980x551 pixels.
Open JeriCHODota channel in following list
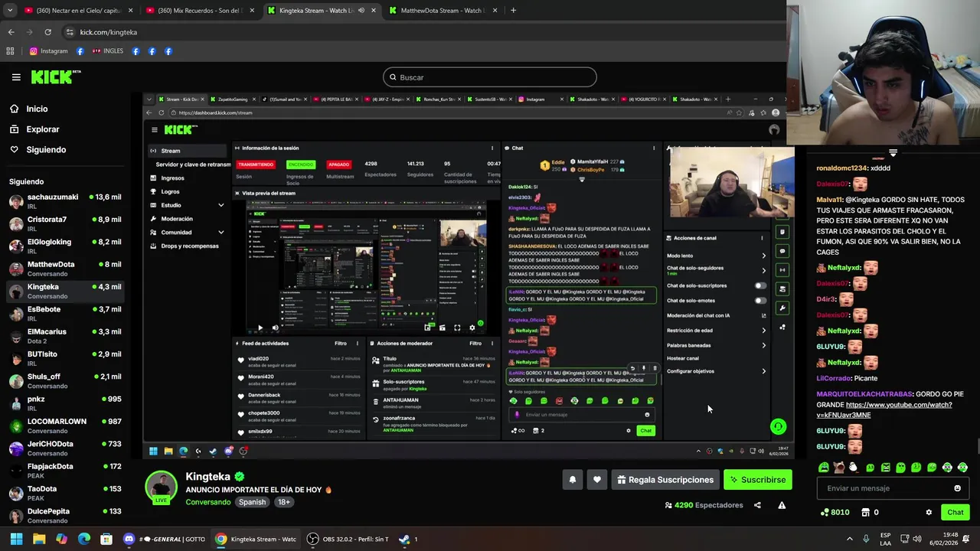pos(65,448)
